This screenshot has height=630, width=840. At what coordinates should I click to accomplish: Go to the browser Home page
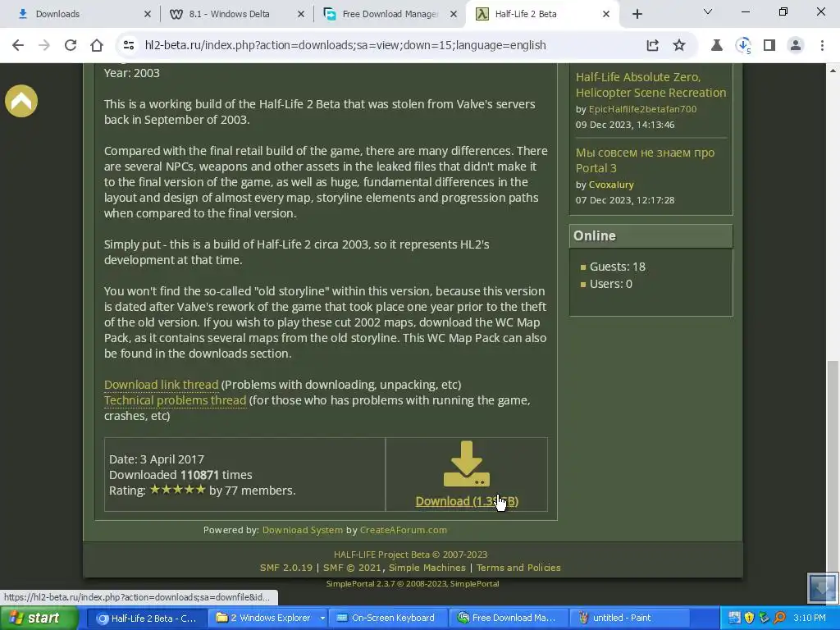[97, 46]
